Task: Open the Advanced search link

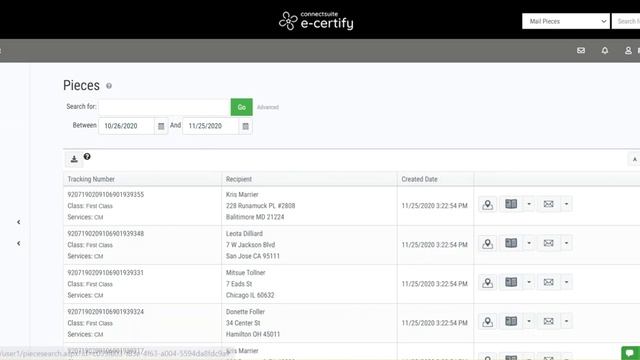Action: 268,107
